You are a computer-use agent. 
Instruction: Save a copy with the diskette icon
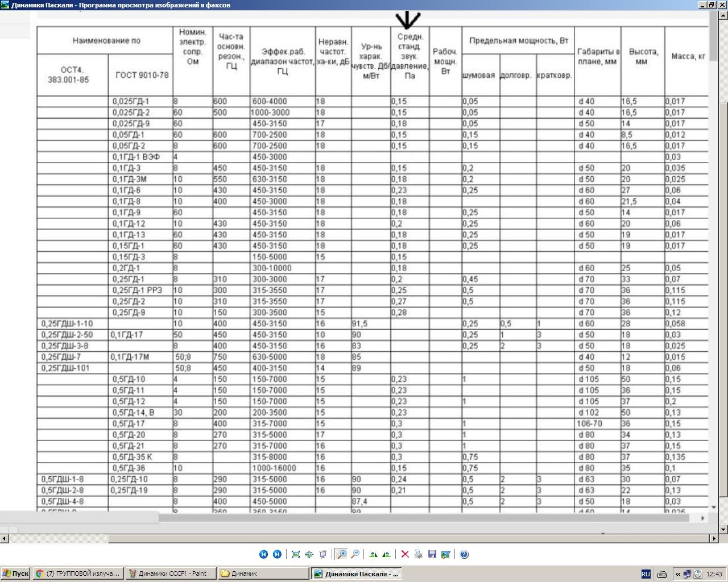(x=432, y=554)
